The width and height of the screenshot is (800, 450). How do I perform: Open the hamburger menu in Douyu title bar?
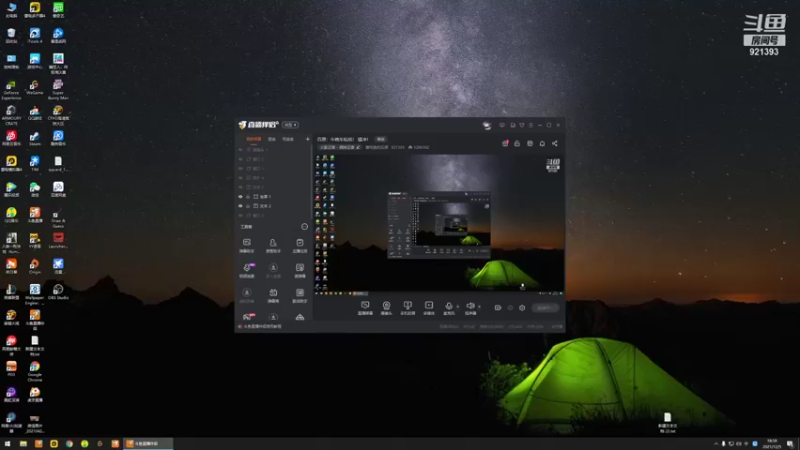point(531,125)
